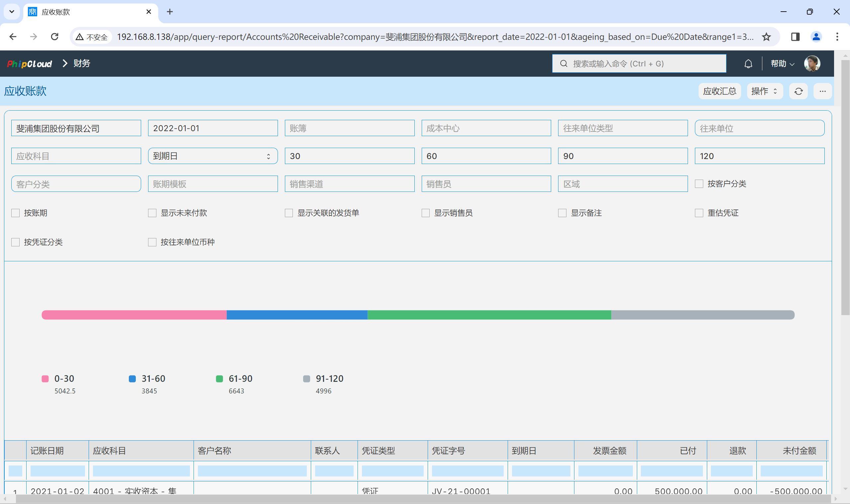850x504 pixels.
Task: Open the 到期日 ageing dropdown
Action: point(212,156)
